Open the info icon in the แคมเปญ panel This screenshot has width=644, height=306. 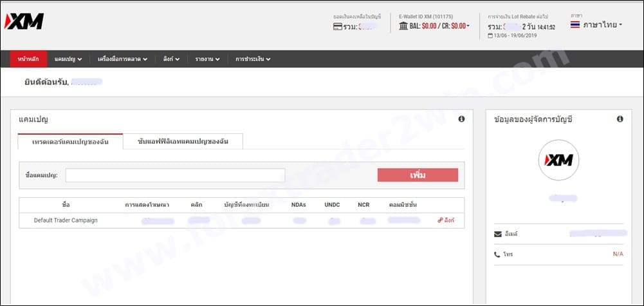pyautogui.click(x=461, y=119)
